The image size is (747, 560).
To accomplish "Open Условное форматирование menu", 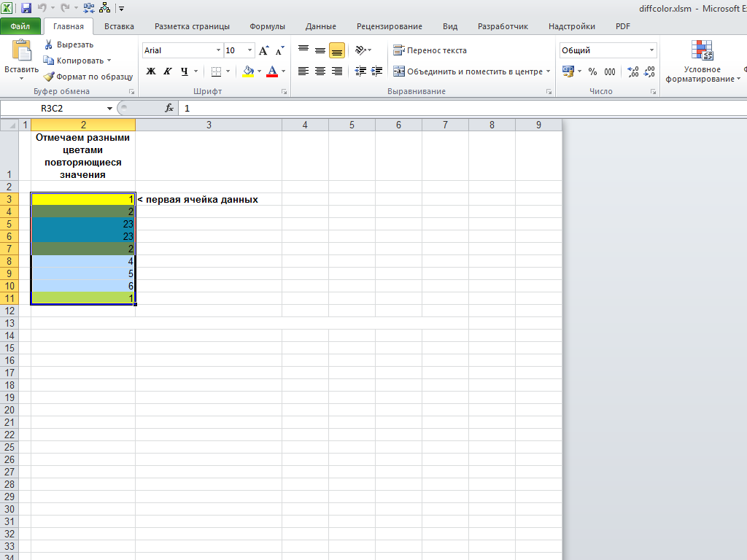I will click(703, 62).
